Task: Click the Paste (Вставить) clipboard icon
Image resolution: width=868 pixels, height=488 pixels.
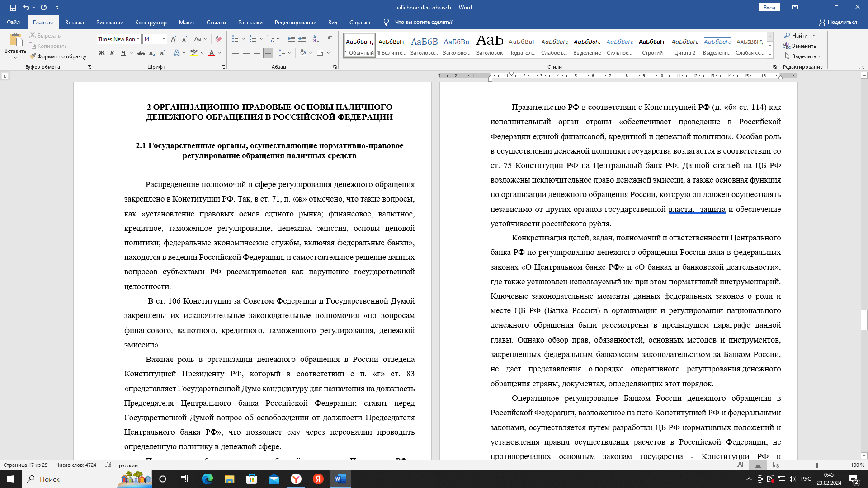Action: pyautogui.click(x=15, y=40)
